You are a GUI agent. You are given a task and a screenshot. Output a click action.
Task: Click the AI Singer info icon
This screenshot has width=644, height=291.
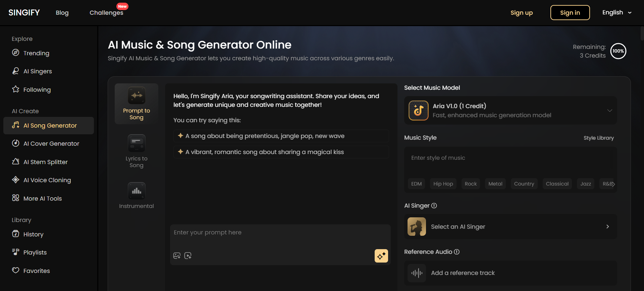point(434,206)
